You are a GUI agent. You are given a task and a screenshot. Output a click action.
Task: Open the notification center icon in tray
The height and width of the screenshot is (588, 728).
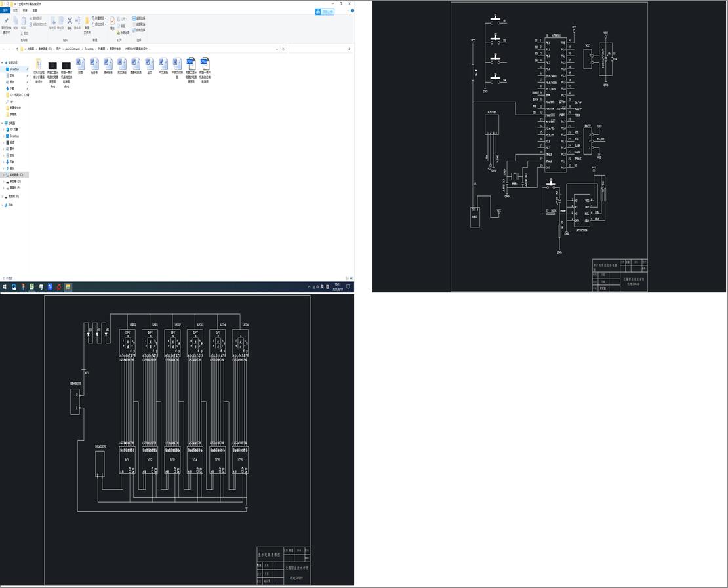[348, 287]
